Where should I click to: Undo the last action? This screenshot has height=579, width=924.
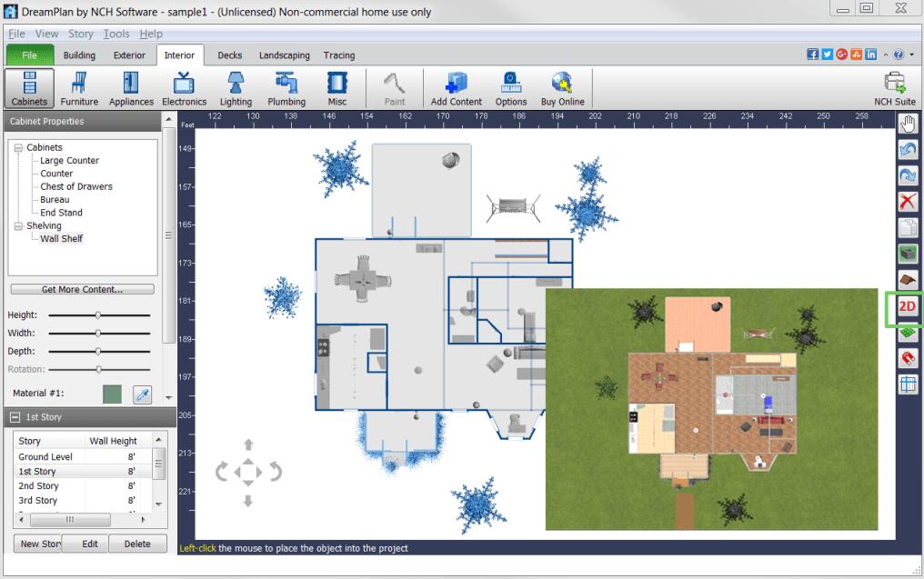(907, 149)
